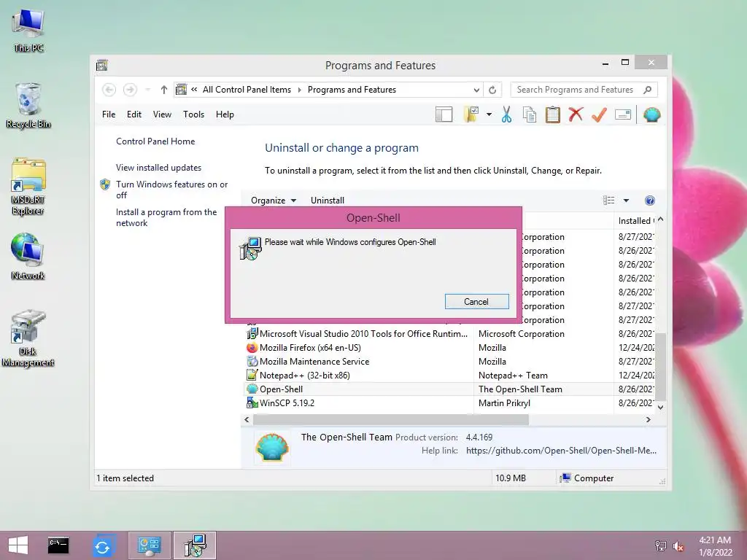This screenshot has width=747, height=560.
Task: Click the orange checkmark Properties icon
Action: click(599, 114)
